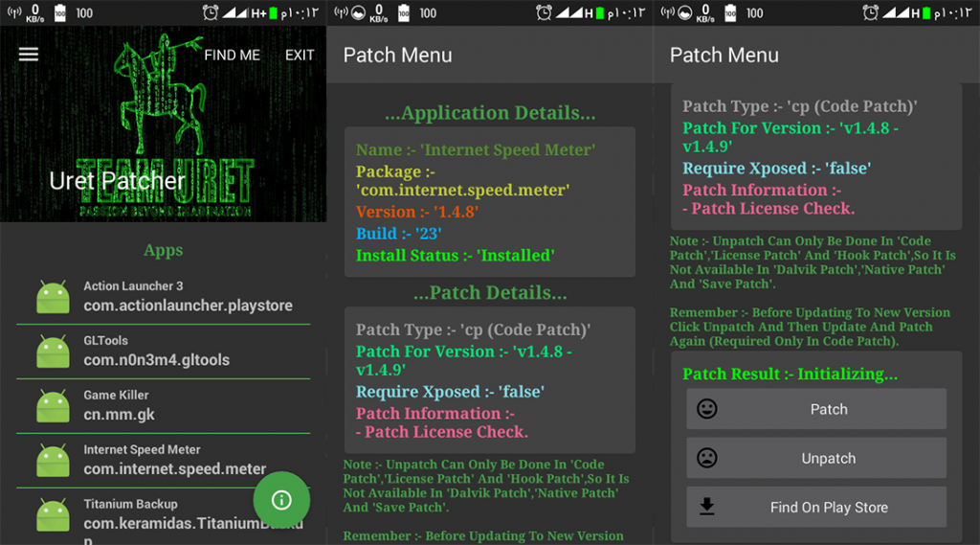Open com.actionlauncher.playstore entry

[163, 297]
